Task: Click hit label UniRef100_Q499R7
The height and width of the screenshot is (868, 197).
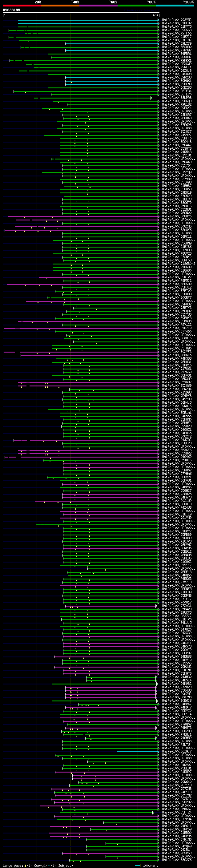Action: pyautogui.click(x=176, y=135)
